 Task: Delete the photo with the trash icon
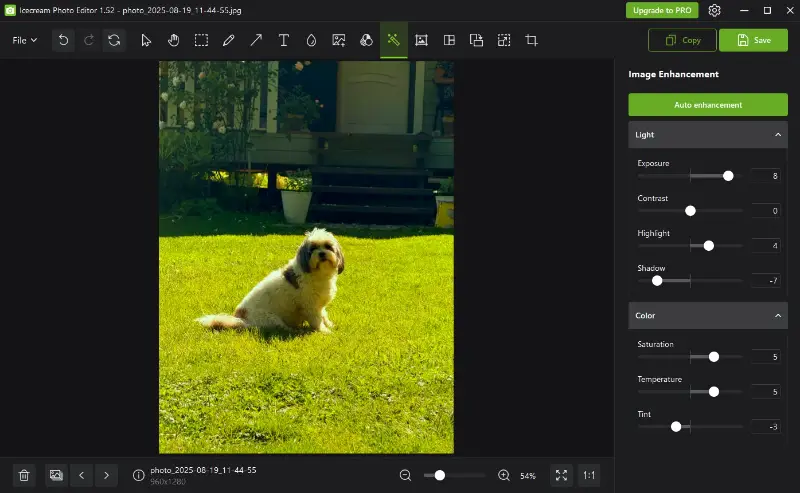coord(25,475)
